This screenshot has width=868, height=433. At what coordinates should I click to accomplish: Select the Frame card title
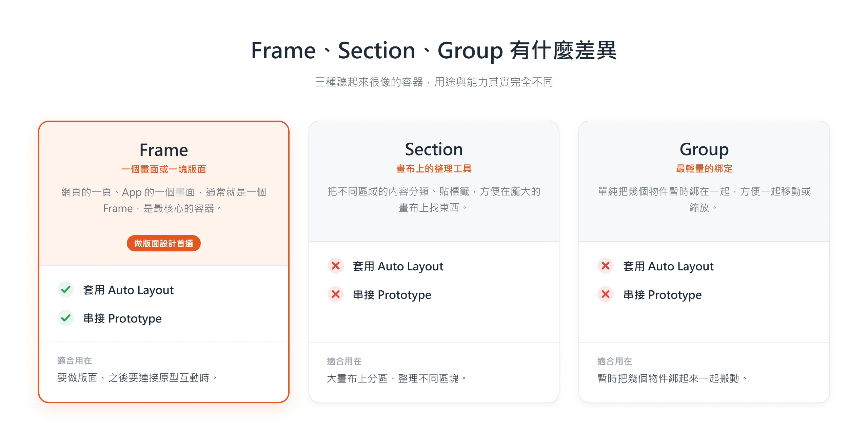[164, 150]
